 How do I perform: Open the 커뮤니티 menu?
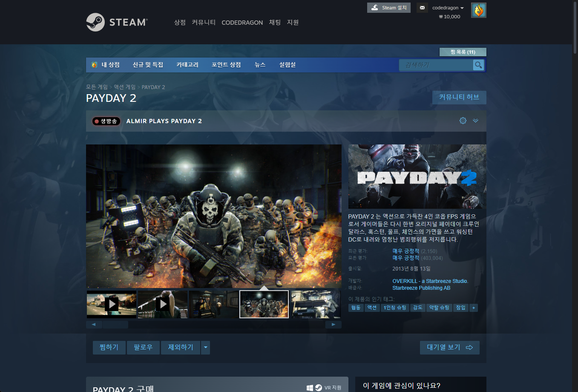204,22
